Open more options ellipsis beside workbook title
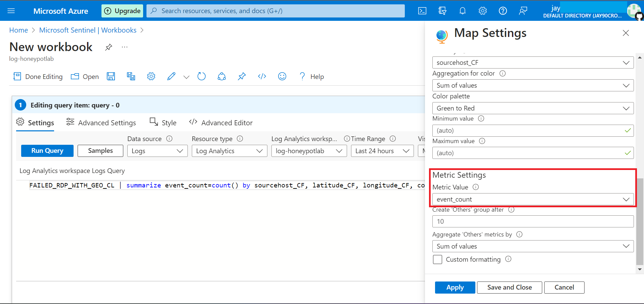 point(125,47)
